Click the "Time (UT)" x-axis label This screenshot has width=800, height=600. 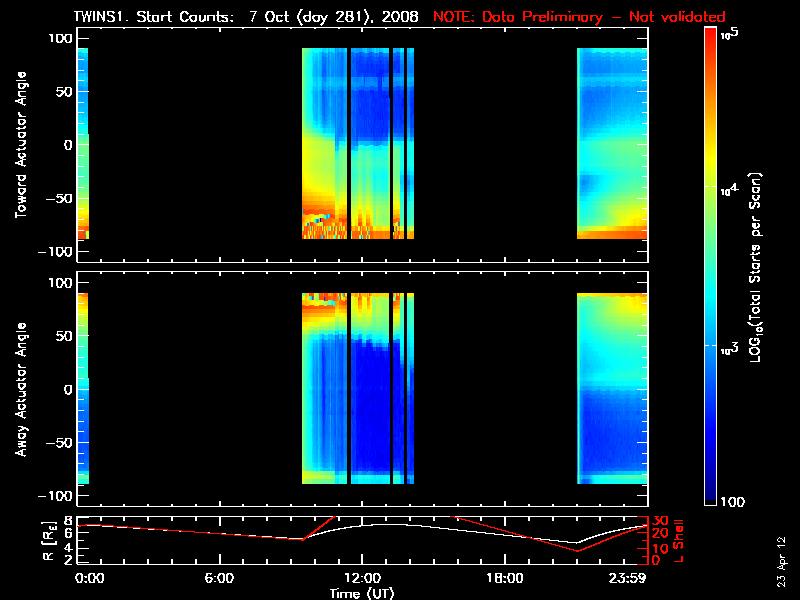click(362, 592)
